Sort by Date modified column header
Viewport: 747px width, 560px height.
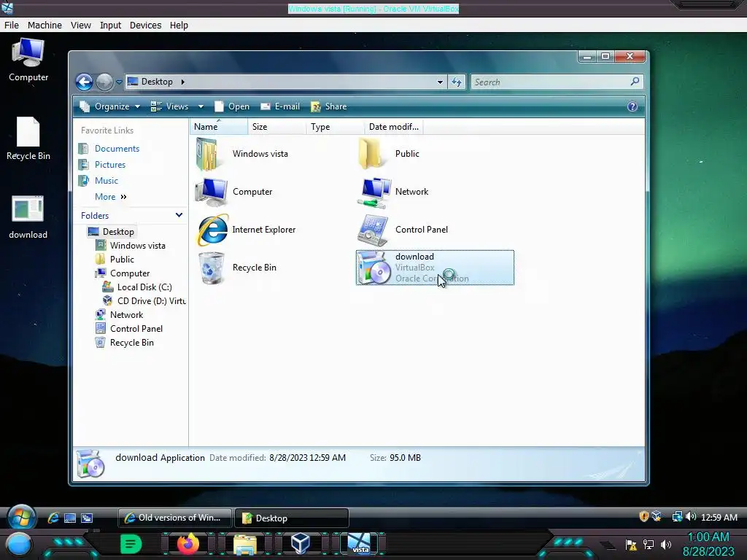tap(394, 127)
